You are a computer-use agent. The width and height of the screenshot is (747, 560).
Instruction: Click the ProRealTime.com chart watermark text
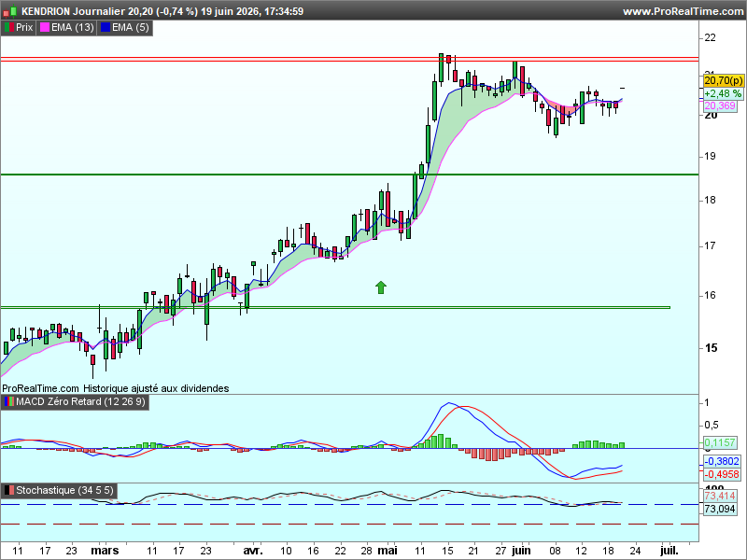(x=40, y=388)
